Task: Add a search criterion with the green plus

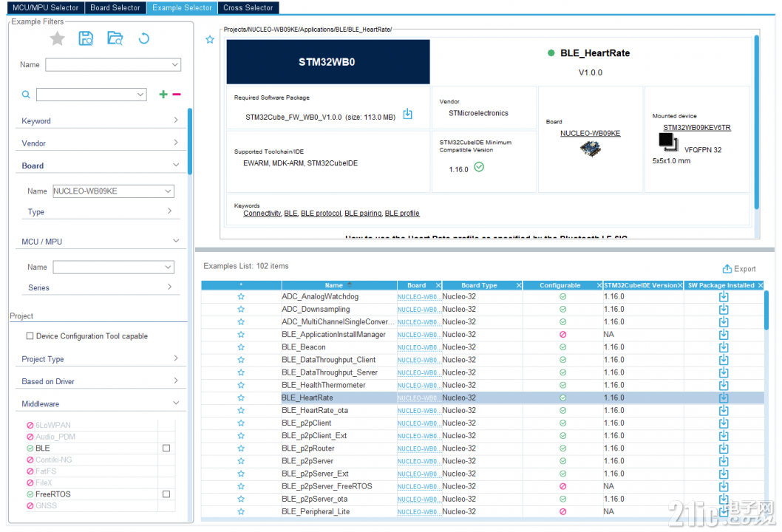Action: [x=163, y=95]
